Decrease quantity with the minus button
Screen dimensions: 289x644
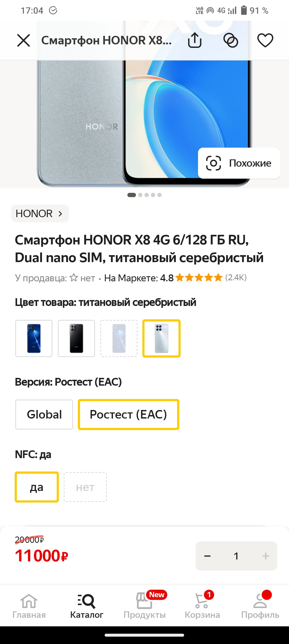(207, 556)
